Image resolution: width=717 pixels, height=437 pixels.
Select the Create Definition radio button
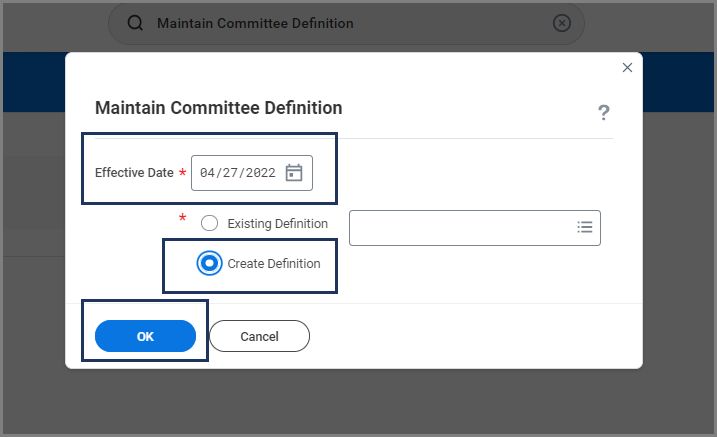point(210,264)
